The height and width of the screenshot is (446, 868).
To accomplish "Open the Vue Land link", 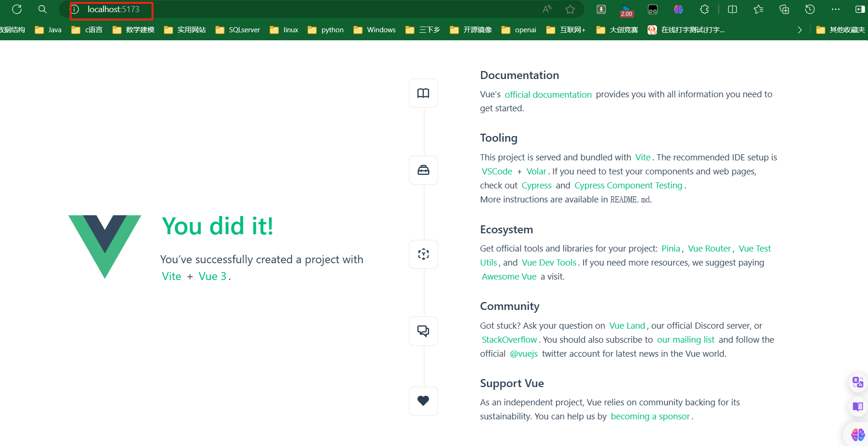I will [x=627, y=326].
